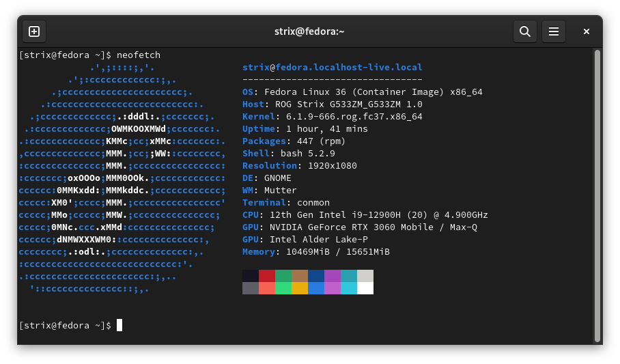Click the cursor at the bottom shell prompt
The width and height of the screenshot is (620, 364).
click(119, 325)
